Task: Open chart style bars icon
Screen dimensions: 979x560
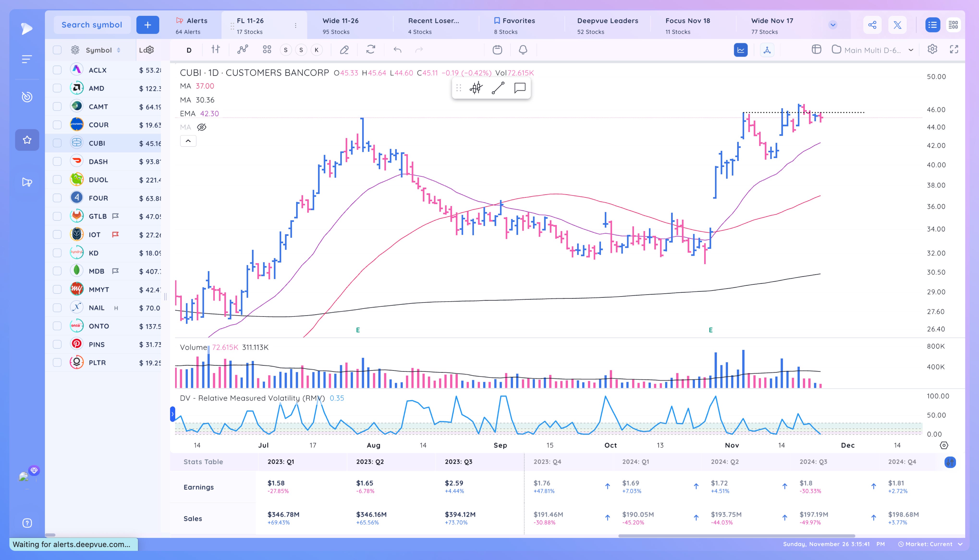Action: [216, 50]
